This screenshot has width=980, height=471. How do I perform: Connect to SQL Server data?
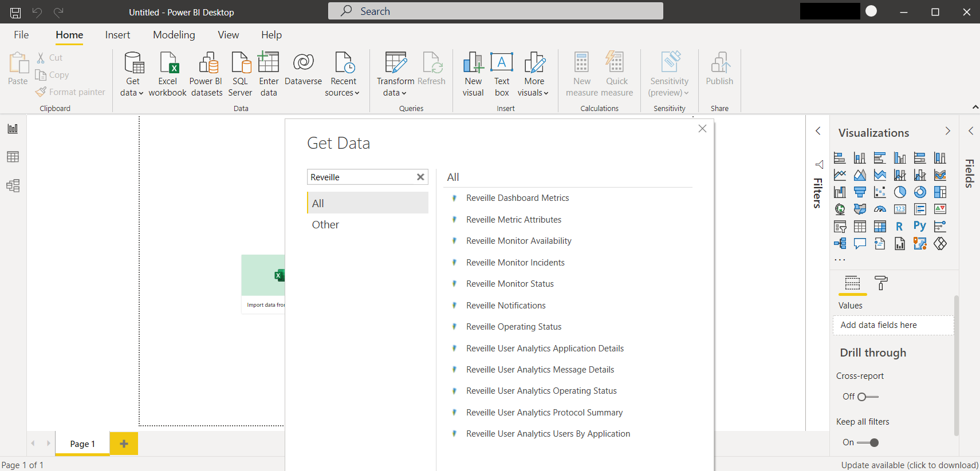pos(240,74)
